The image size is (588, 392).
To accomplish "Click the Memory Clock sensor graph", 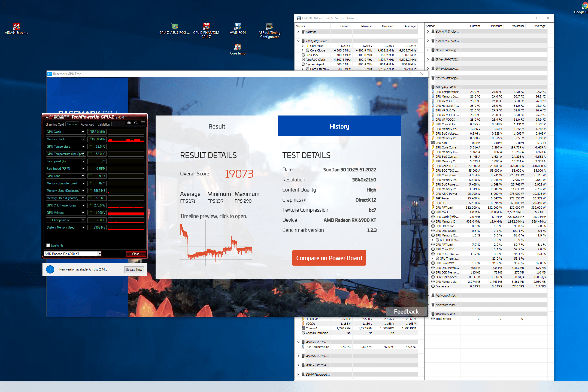I will [126, 139].
